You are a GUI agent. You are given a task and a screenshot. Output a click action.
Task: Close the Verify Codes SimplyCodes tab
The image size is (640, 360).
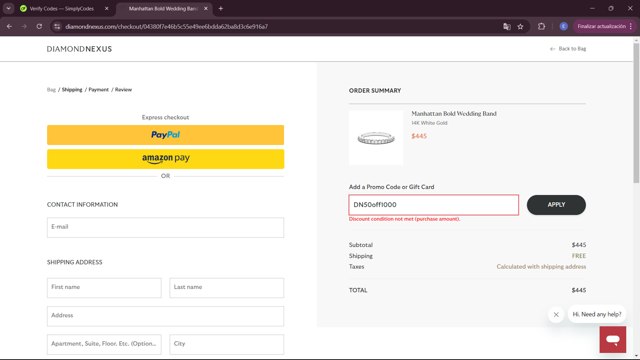107,9
